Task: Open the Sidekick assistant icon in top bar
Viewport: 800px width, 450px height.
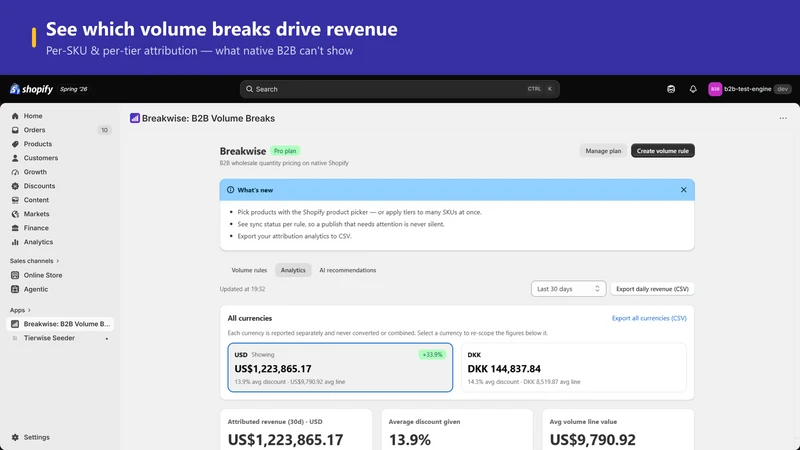Action: [x=671, y=89]
